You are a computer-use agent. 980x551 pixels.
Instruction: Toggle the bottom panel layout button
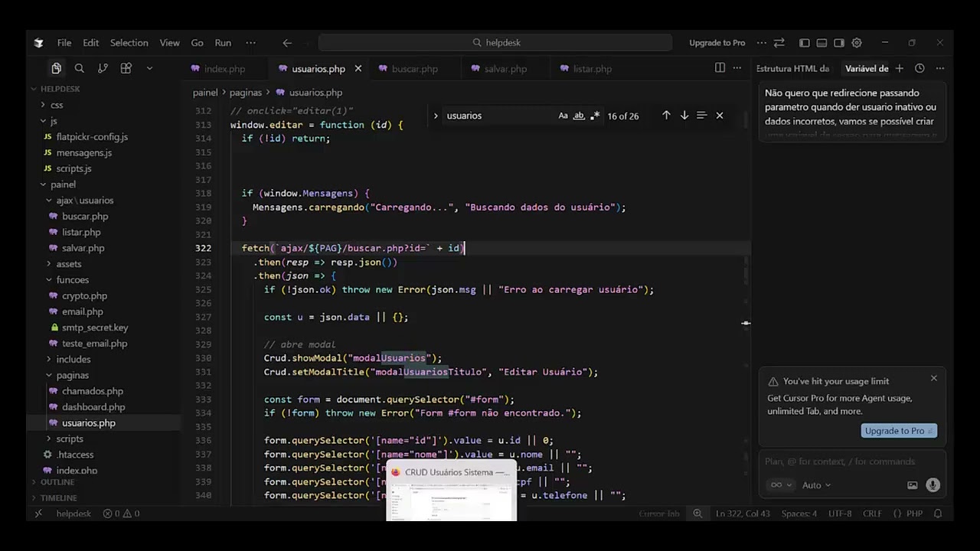click(x=822, y=43)
